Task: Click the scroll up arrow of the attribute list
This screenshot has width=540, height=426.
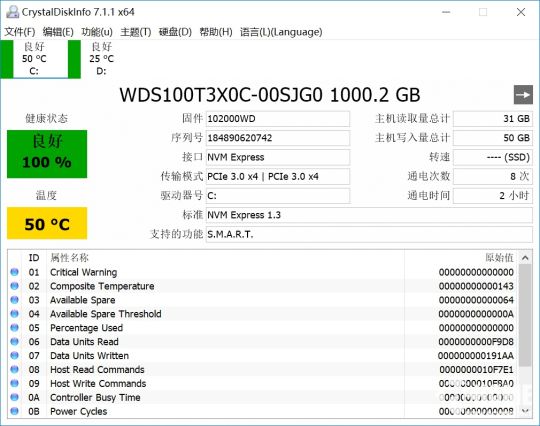Action: [525, 258]
